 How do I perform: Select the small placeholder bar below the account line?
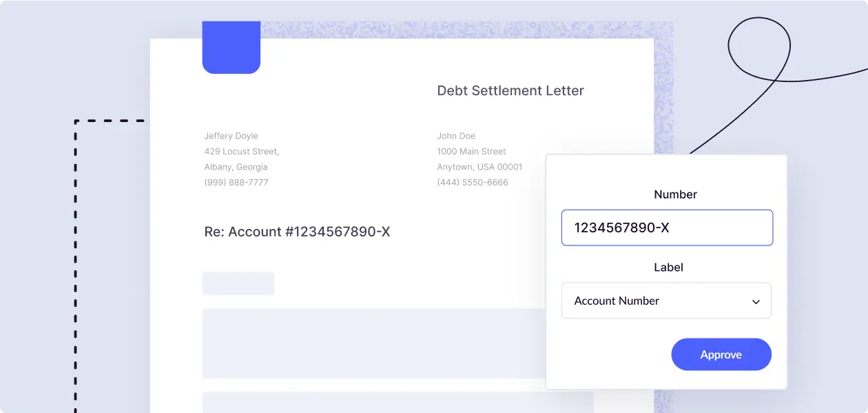238,283
